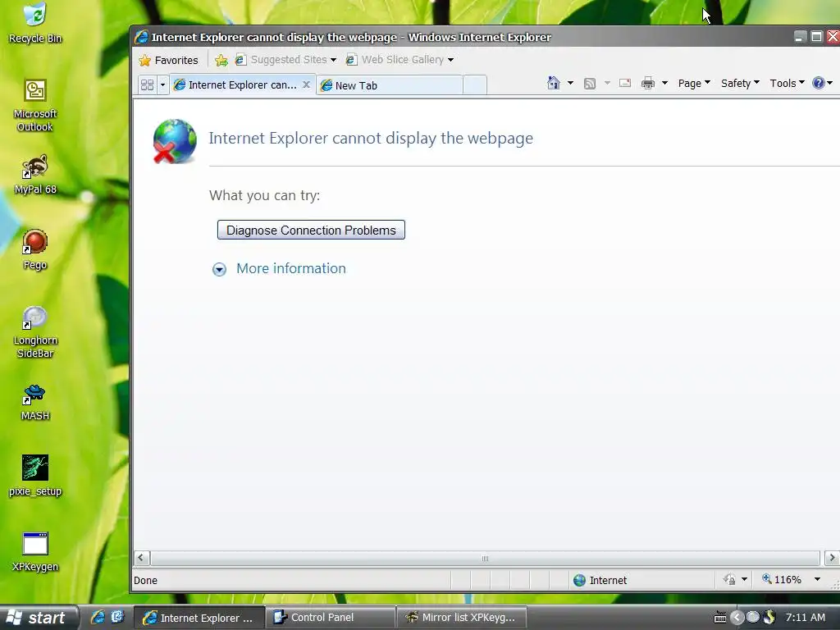
Task: Click Internet Explorer taskbar button
Action: pos(199,618)
